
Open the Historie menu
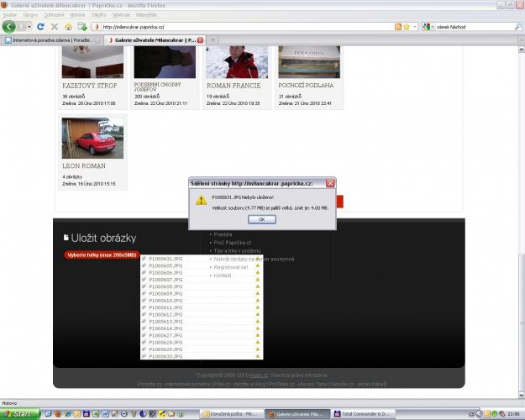coord(77,15)
